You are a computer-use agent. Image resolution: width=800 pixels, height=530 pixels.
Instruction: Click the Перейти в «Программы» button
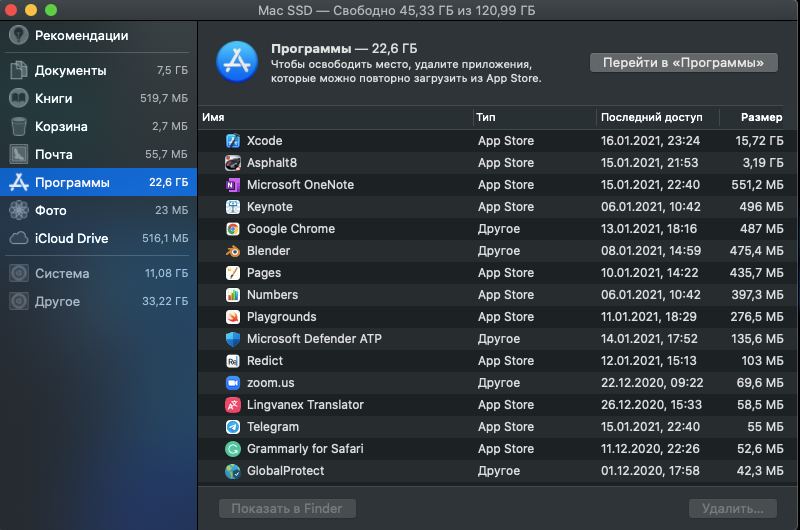684,63
